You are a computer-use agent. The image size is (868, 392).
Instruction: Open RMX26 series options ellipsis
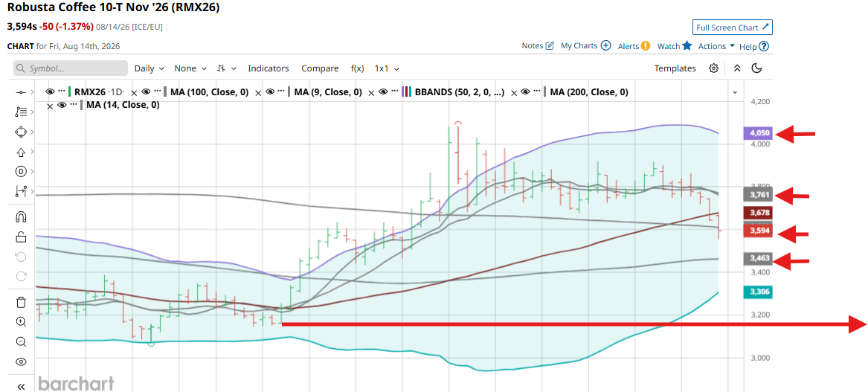click(61, 92)
